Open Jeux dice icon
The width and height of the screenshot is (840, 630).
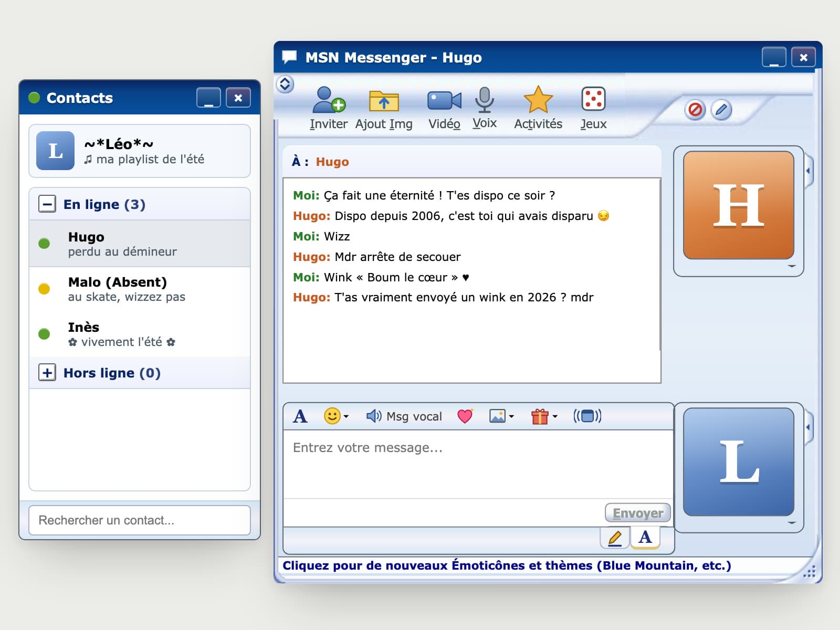pyautogui.click(x=593, y=99)
